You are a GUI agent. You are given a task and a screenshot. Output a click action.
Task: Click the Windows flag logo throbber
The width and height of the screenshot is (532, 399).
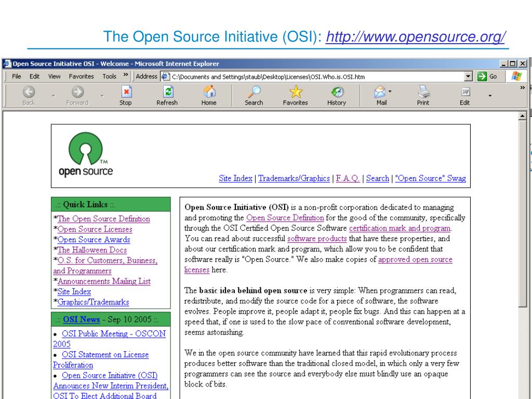coord(516,76)
